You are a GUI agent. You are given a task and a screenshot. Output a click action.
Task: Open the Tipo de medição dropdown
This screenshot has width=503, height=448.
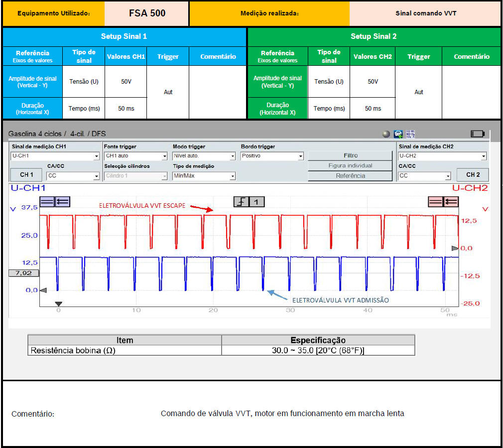(204, 176)
